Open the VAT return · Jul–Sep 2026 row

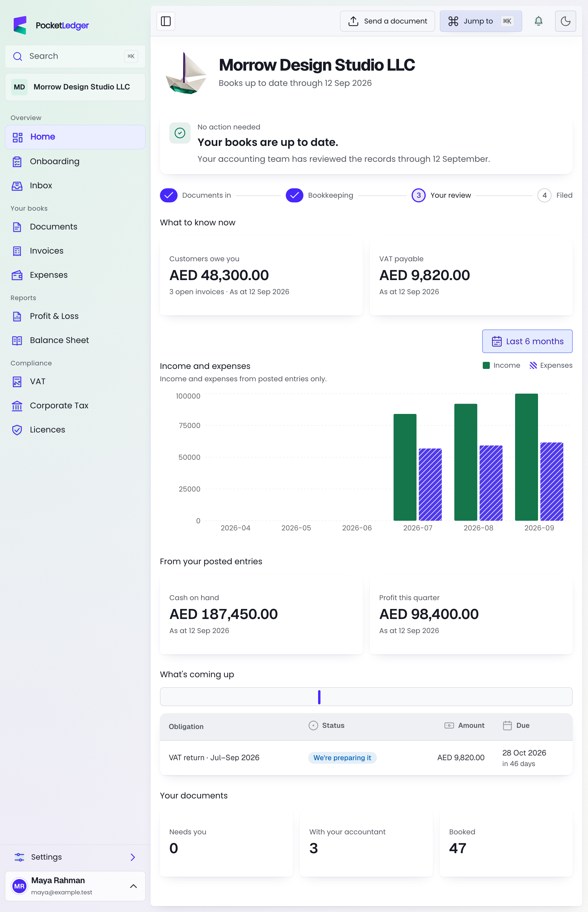(366, 758)
